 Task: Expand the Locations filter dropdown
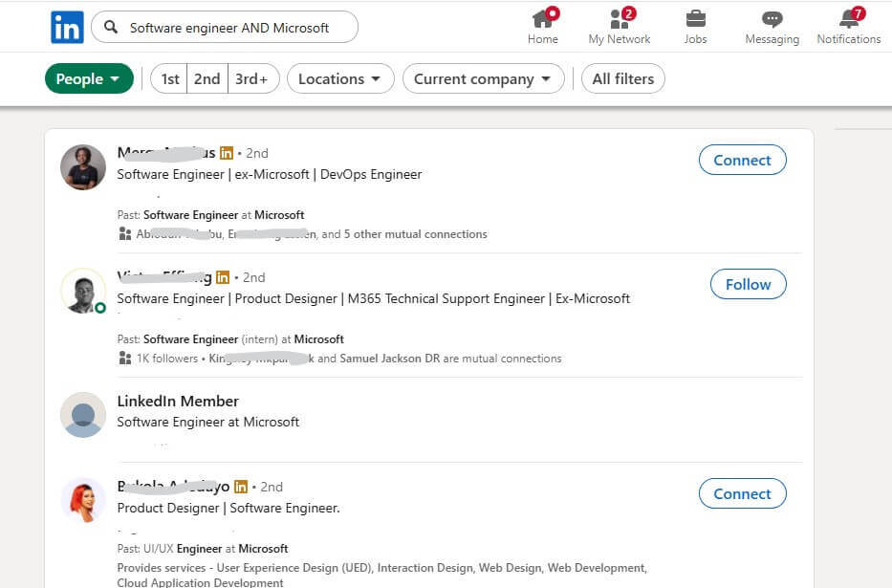point(340,78)
